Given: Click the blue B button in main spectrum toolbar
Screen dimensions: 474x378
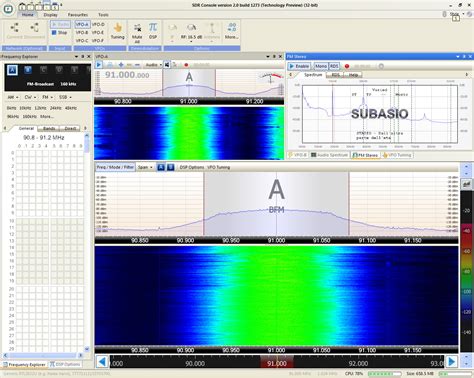Looking at the screenshot, I should (x=170, y=167).
